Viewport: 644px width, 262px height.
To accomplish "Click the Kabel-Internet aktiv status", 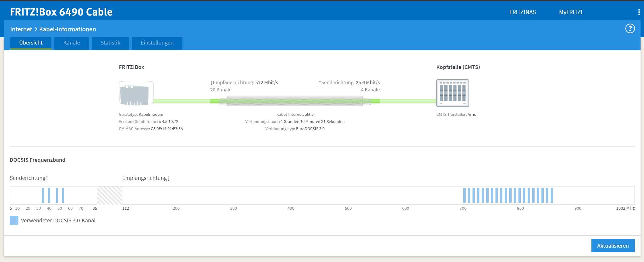I will pyautogui.click(x=295, y=114).
